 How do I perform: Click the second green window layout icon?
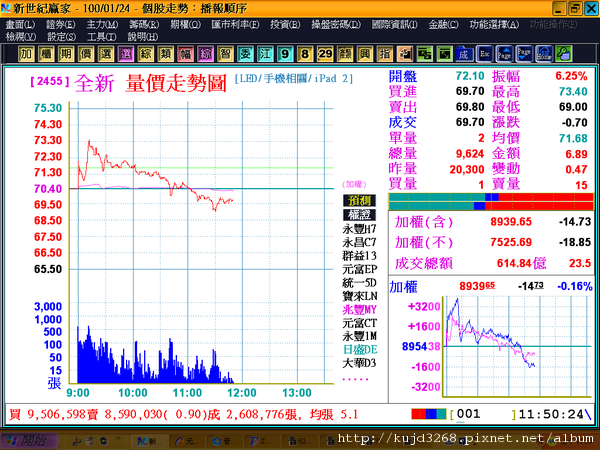click(x=444, y=54)
